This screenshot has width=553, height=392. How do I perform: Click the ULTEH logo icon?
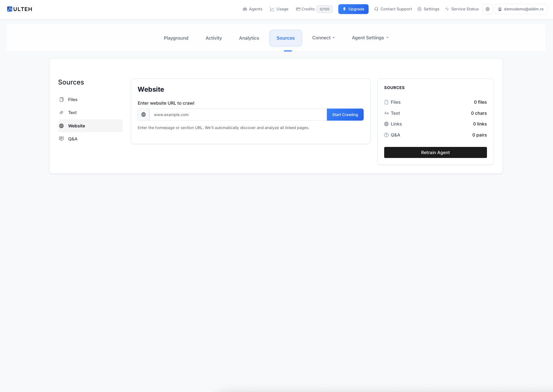(x=9, y=9)
